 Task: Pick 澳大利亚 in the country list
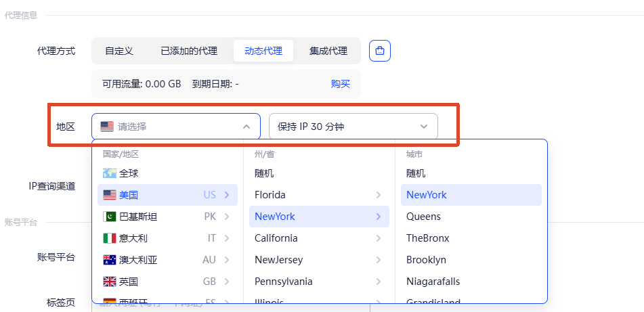pyautogui.click(x=167, y=260)
